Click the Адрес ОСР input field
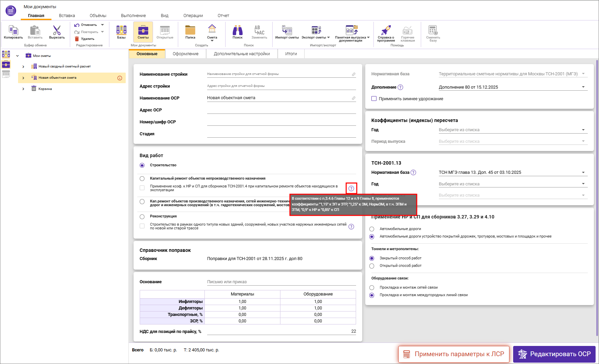 (x=281, y=110)
